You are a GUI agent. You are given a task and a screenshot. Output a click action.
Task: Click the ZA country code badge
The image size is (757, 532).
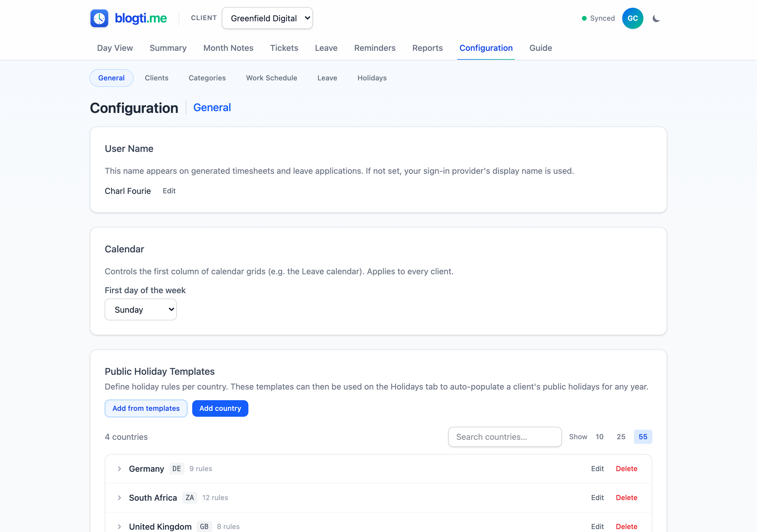(x=190, y=497)
